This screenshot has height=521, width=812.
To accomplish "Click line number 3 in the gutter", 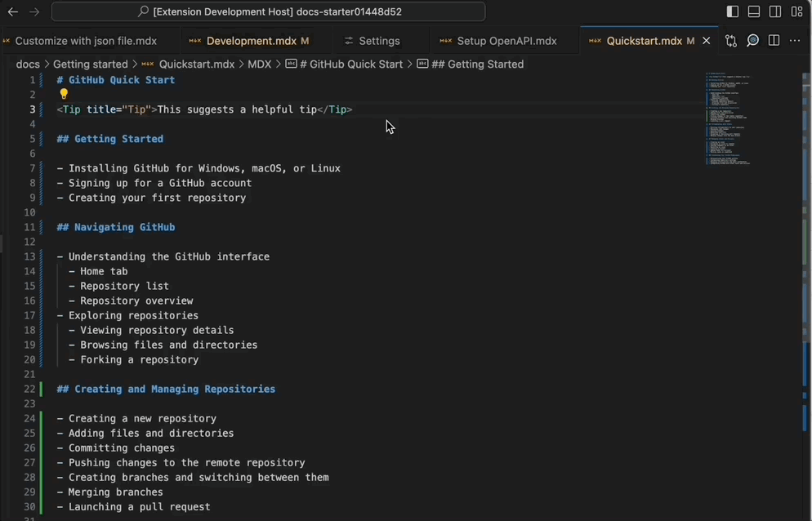I will coord(32,109).
